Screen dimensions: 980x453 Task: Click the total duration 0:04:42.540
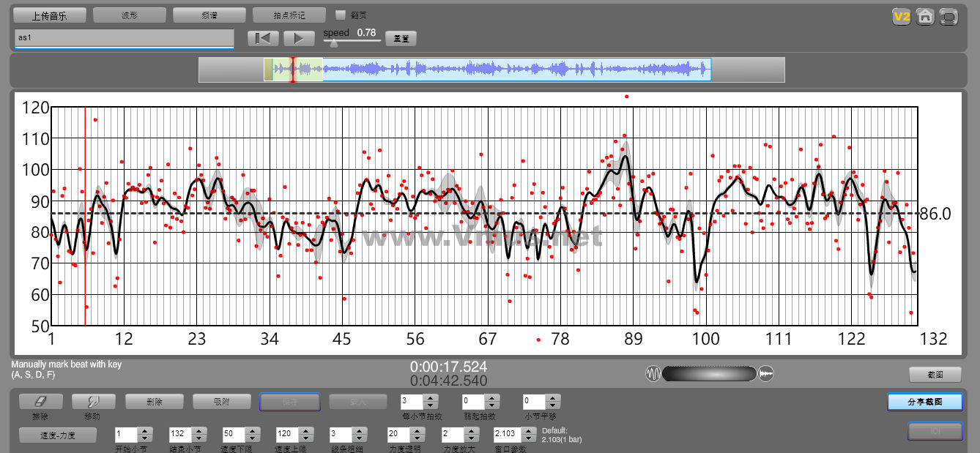pyautogui.click(x=448, y=381)
